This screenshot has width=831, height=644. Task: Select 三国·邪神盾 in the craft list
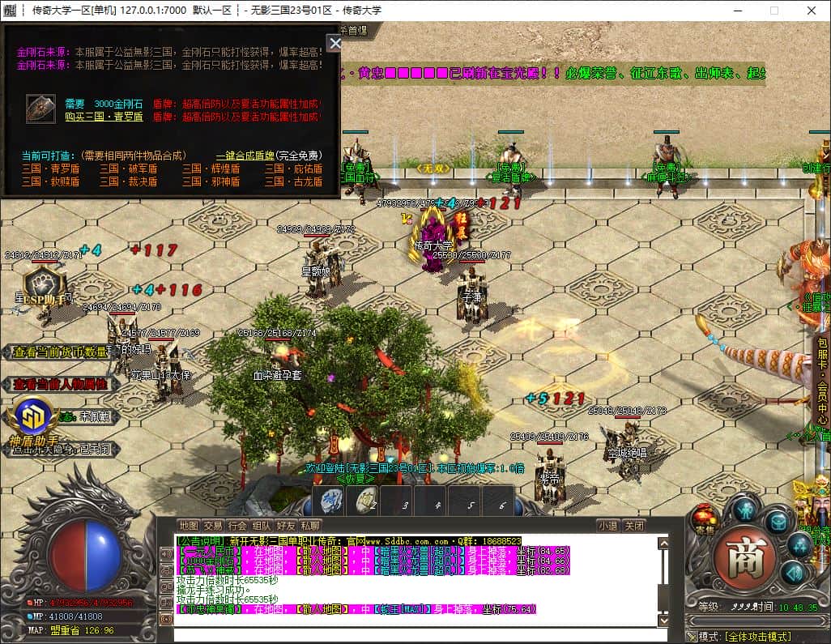coord(211,181)
